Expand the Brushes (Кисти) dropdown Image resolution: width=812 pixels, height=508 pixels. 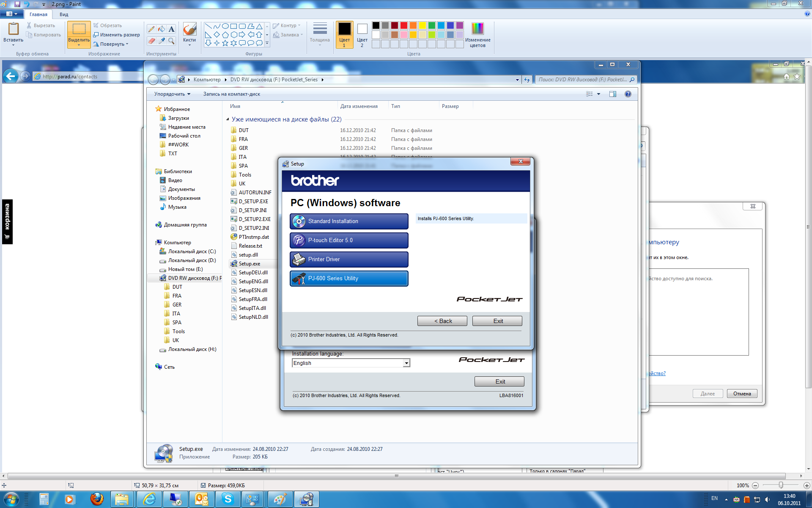pos(189,45)
